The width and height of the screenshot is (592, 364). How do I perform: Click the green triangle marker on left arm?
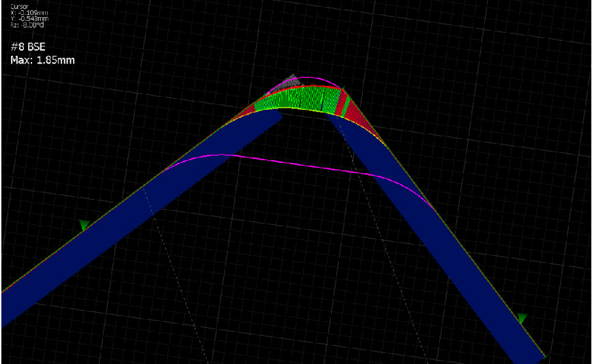pyautogui.click(x=84, y=225)
